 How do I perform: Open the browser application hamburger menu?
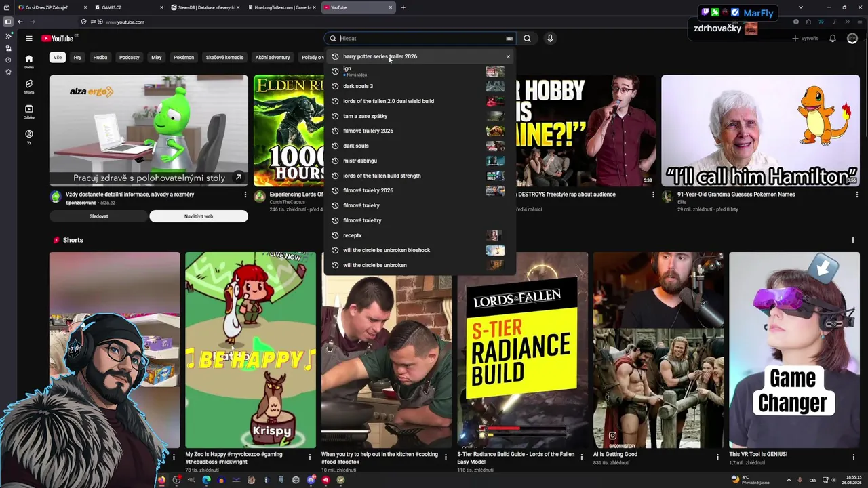(859, 22)
